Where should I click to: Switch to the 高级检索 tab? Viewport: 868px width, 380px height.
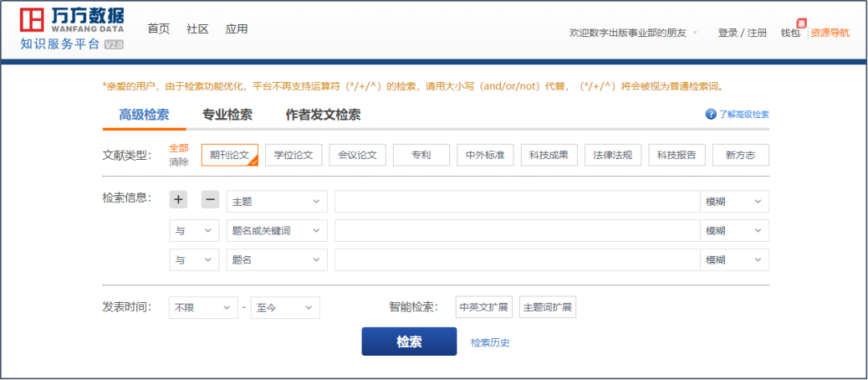click(x=144, y=115)
